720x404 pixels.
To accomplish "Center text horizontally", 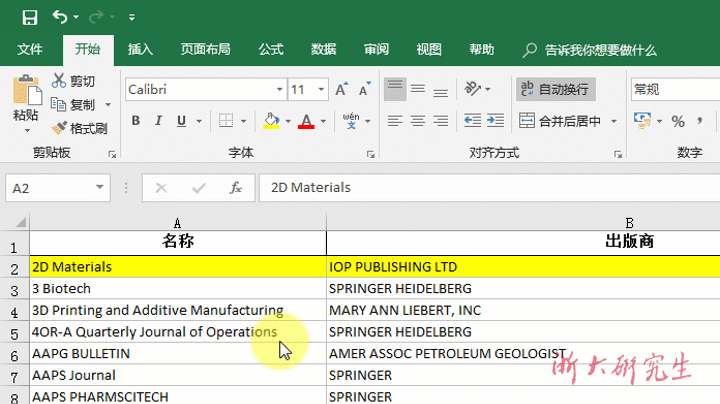I will 418,121.
